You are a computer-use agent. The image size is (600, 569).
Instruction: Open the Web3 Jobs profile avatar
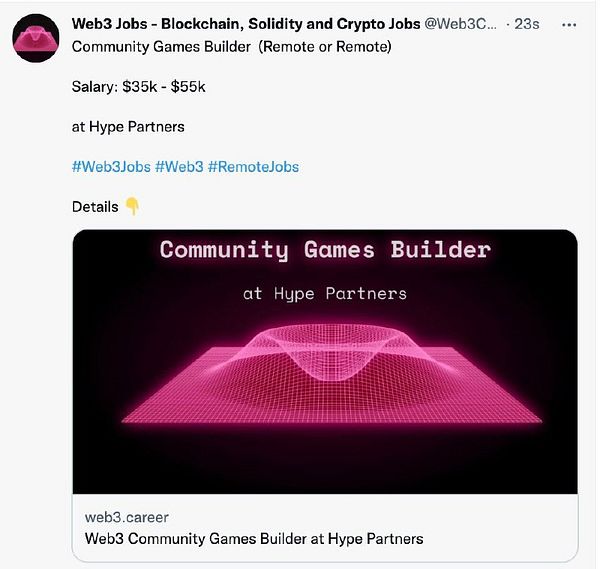pyautogui.click(x=36, y=38)
